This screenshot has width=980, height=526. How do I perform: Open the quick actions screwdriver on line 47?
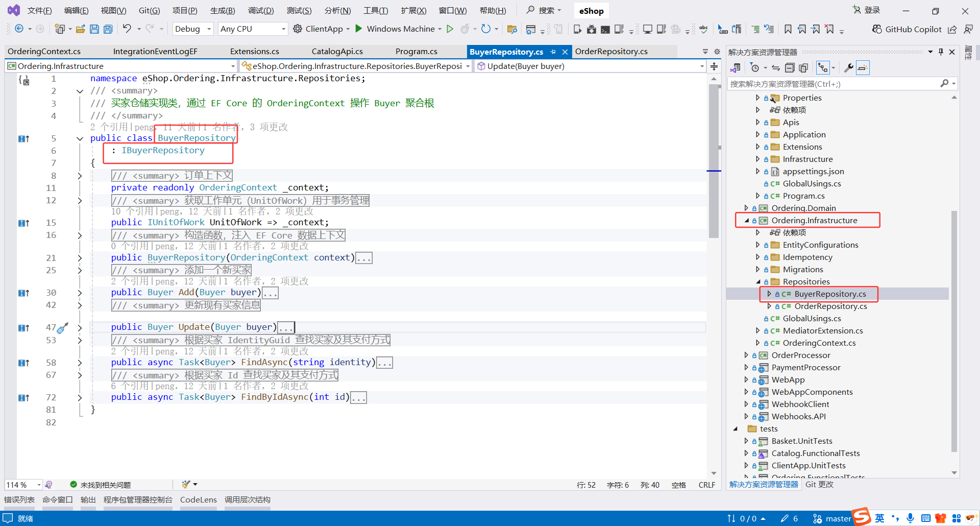(62, 328)
